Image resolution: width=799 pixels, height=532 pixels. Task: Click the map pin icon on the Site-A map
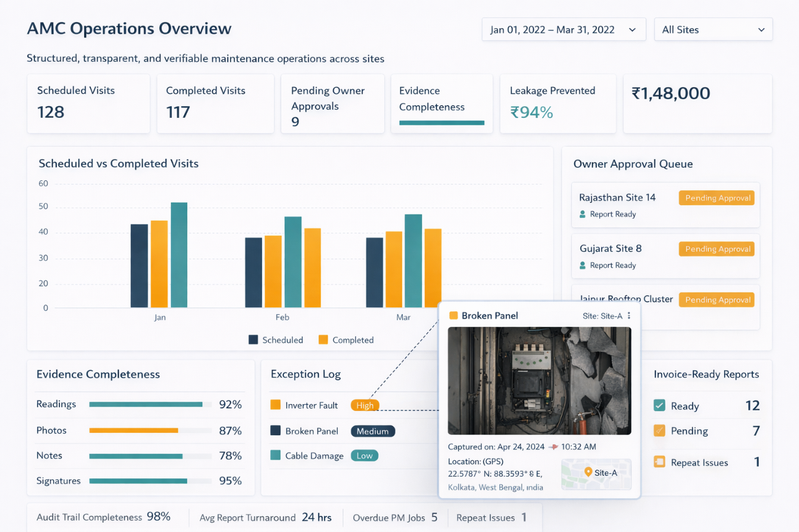coord(587,473)
